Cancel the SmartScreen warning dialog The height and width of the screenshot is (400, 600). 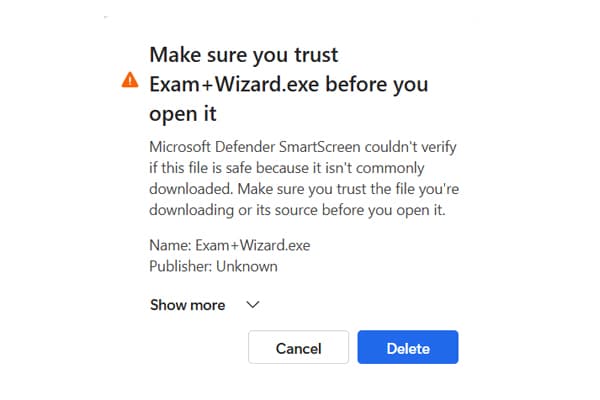click(298, 347)
